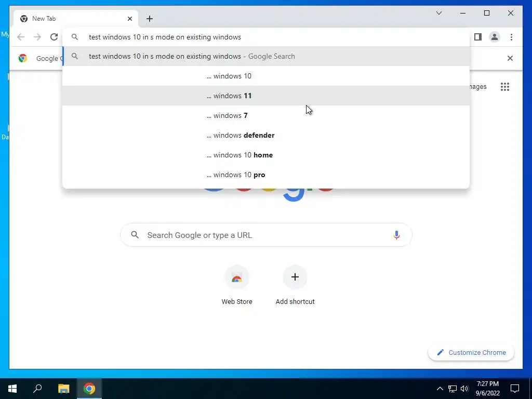Open the Chrome profile avatar
Screen dimensions: 532x399
click(495, 37)
